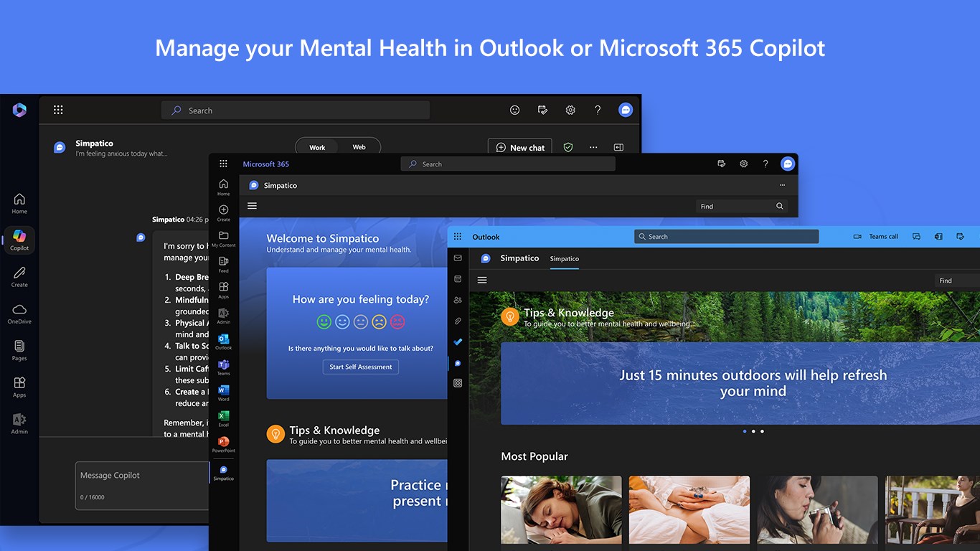Open Calendar in Outlook sidebar

[458, 278]
